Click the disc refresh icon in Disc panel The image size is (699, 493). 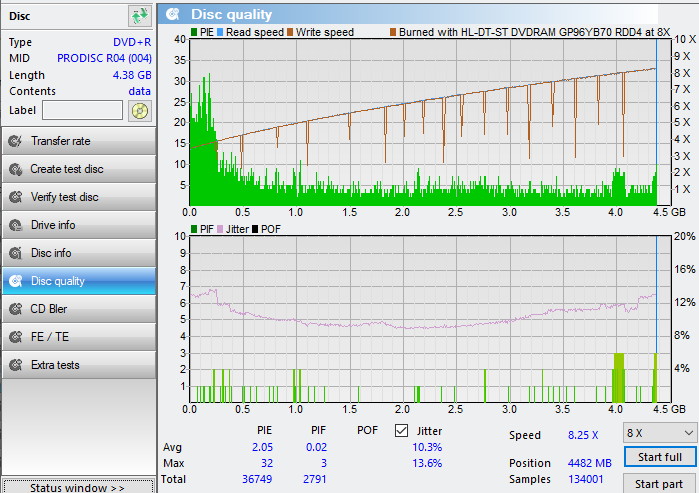tap(139, 15)
